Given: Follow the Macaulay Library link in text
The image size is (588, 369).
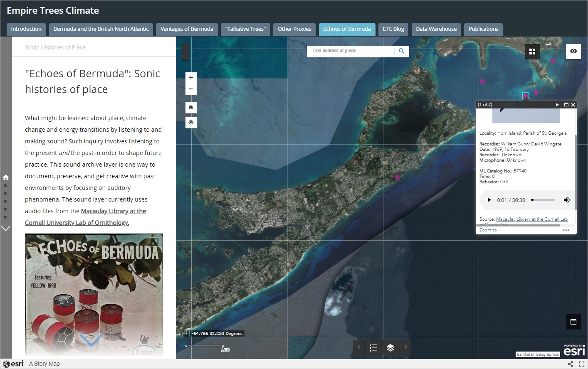Looking at the screenshot, I should pyautogui.click(x=113, y=211).
